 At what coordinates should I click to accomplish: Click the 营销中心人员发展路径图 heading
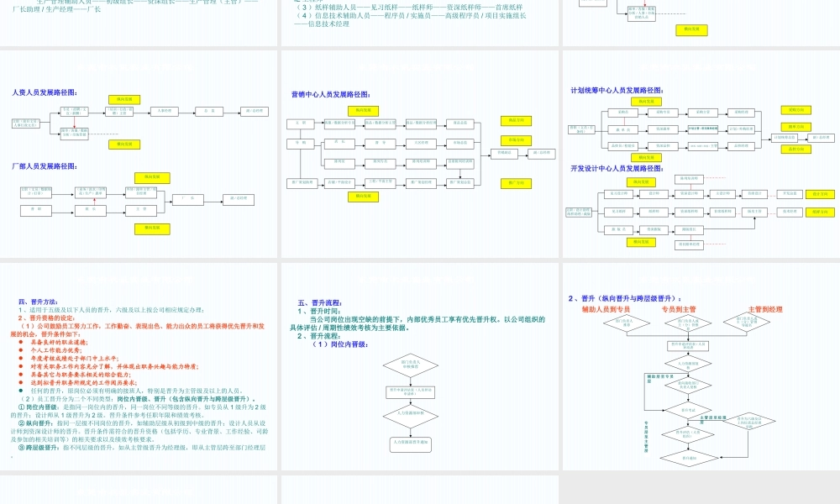330,94
